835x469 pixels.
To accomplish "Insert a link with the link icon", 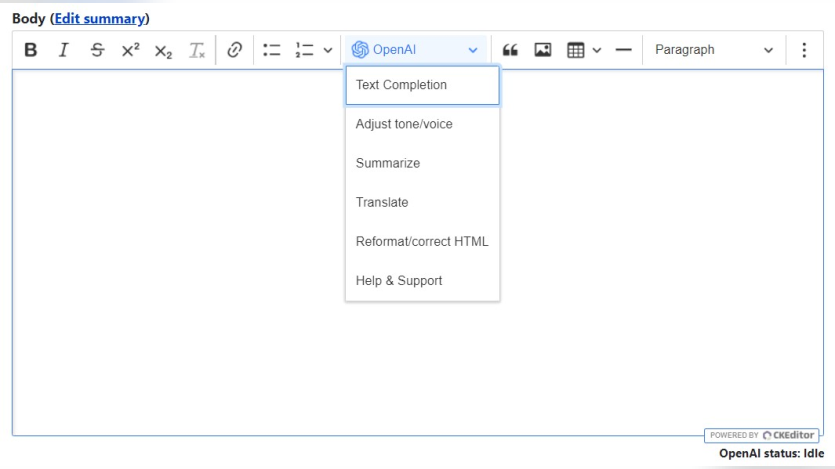I will 234,50.
